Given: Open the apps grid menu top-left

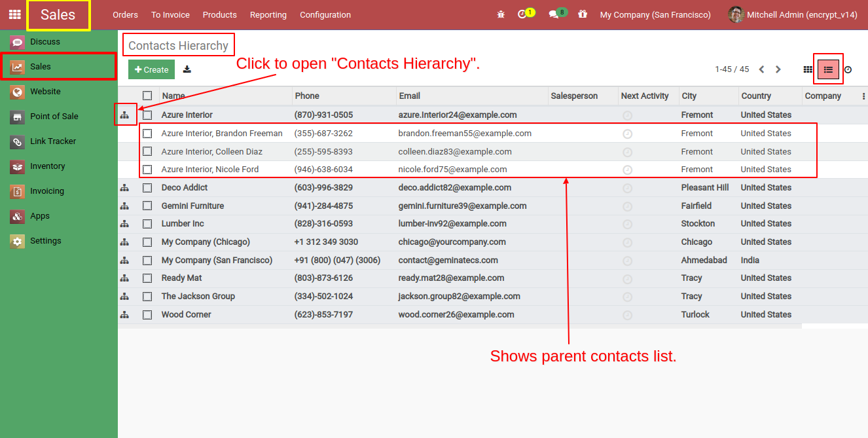Looking at the screenshot, I should 14,14.
